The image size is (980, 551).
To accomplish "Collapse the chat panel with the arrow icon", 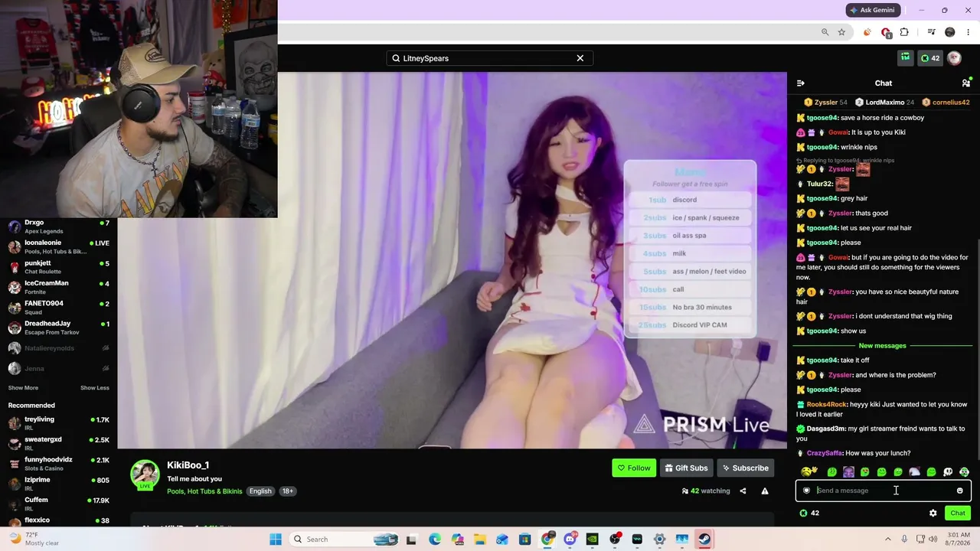I will 801,83.
